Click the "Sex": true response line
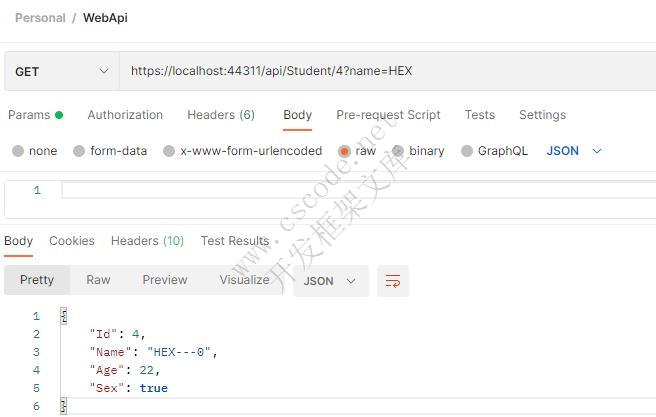The height and width of the screenshot is (417, 656). point(128,388)
